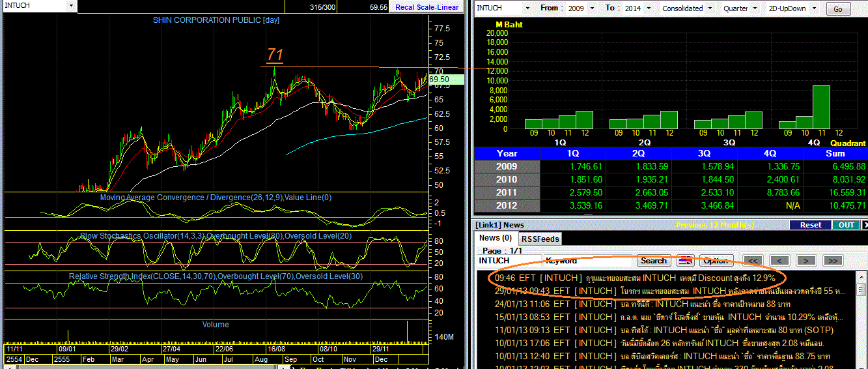The image size is (868, 369).
Task: Open the 09:46 EFT INTUCH Discount 12.9% news
Action: 635,278
